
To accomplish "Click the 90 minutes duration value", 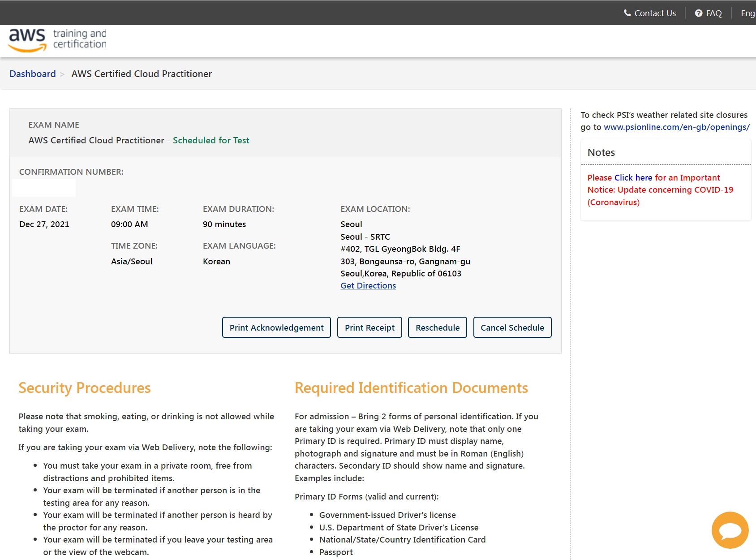I will tap(224, 224).
